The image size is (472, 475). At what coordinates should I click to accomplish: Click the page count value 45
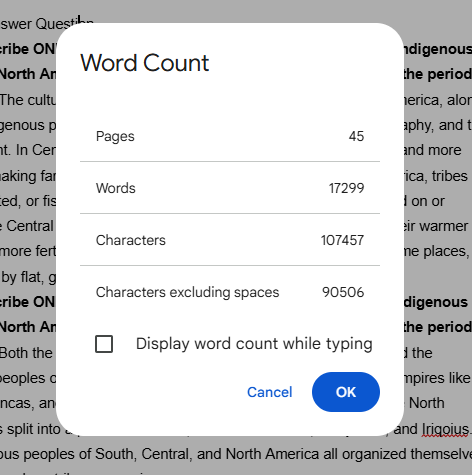click(356, 136)
